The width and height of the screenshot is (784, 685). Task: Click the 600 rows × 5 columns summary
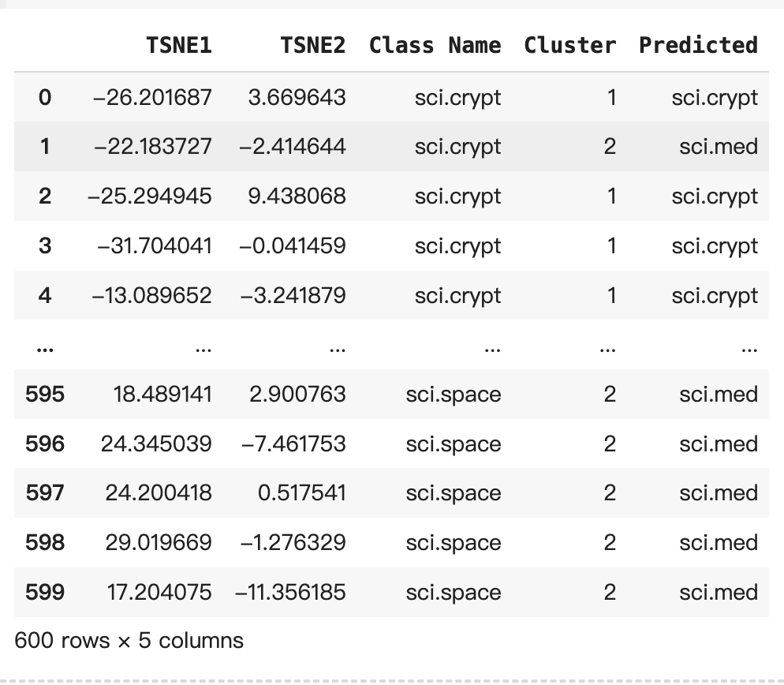[129, 641]
